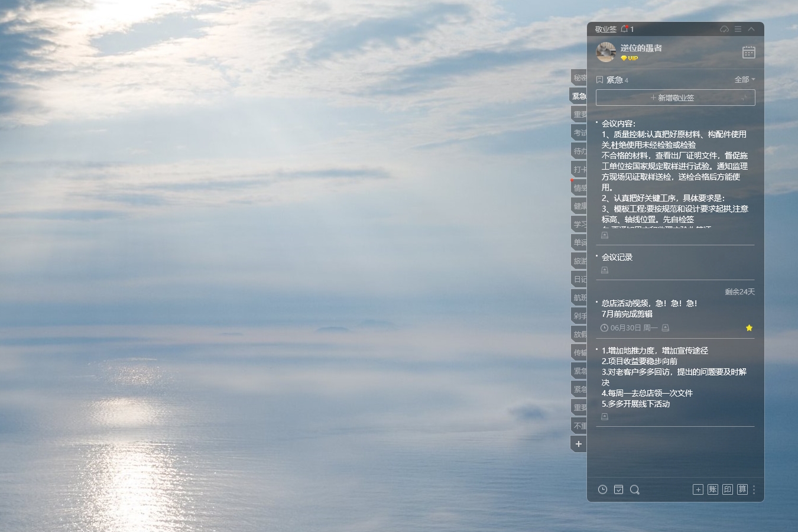Switch to the 考试 category tab
798x532 pixels.
click(x=579, y=132)
